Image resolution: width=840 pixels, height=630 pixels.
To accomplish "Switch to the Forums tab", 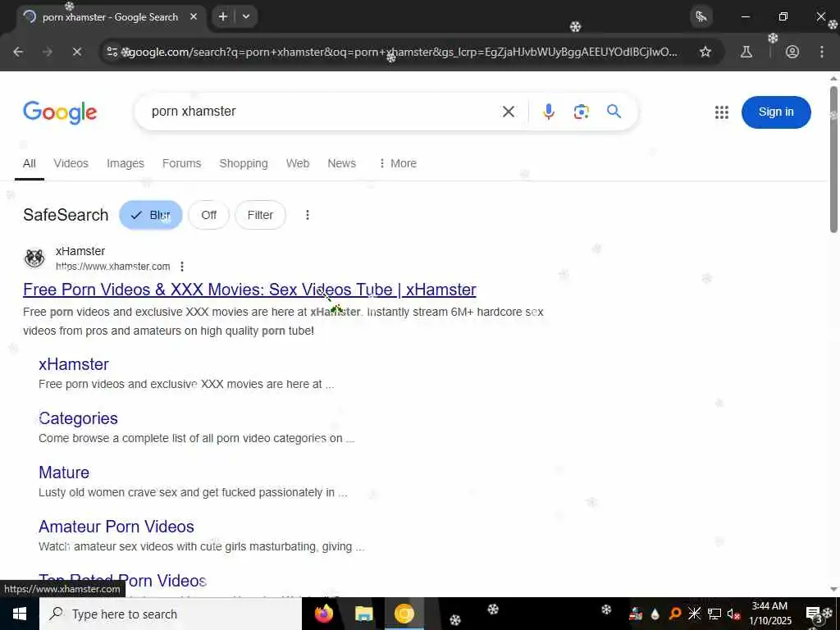I will (181, 163).
